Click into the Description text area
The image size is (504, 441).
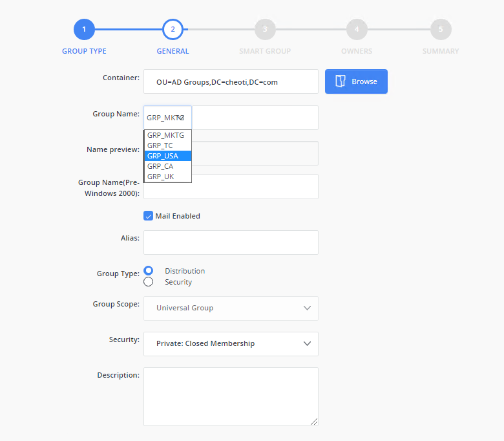tap(231, 396)
